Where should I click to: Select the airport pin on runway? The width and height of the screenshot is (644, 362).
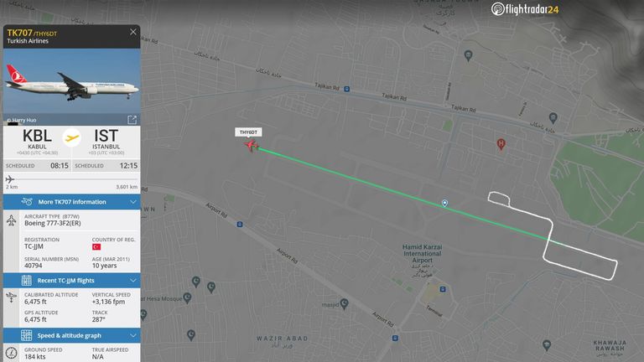[x=444, y=203]
